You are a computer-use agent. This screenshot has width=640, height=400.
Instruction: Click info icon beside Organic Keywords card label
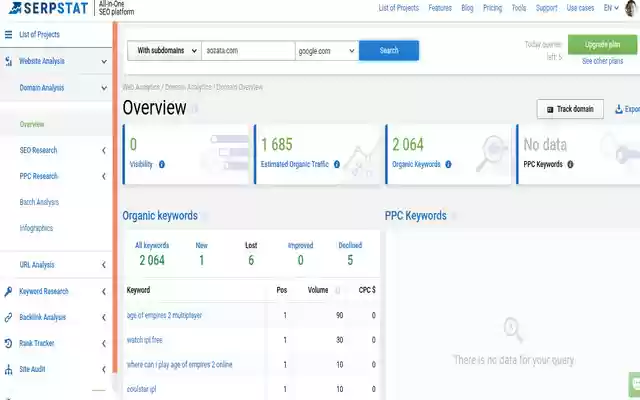[x=448, y=164]
